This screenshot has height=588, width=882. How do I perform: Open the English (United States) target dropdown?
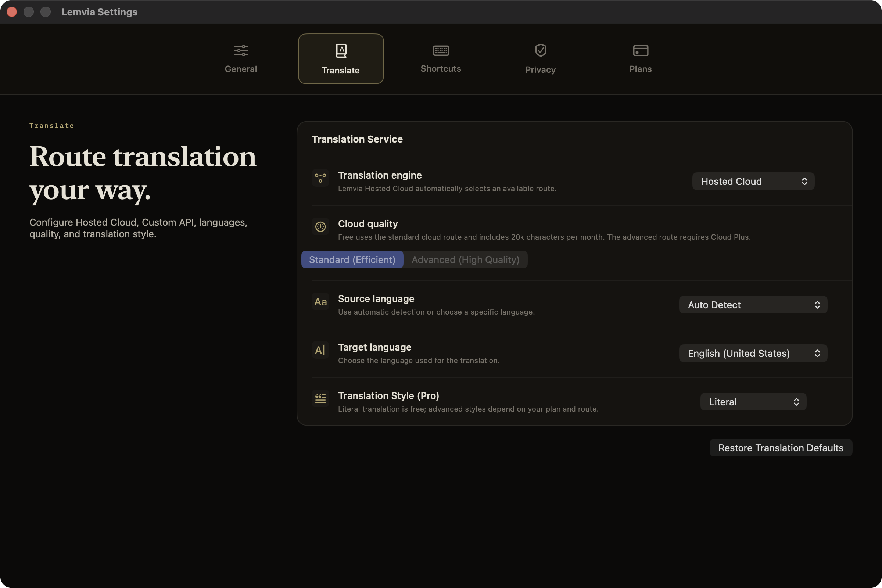(x=753, y=353)
